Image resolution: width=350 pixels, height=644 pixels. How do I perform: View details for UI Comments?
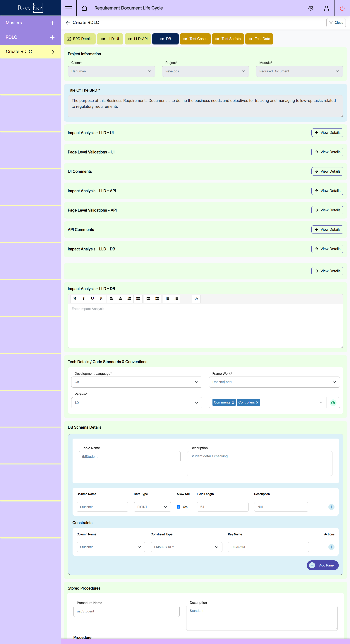click(x=327, y=171)
